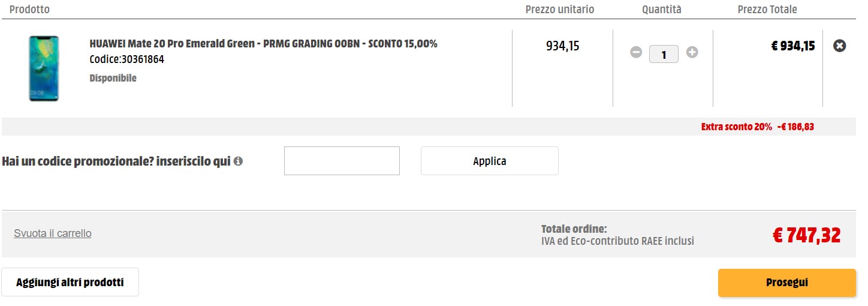868x306 pixels.
Task: Open the HUAWEI Mate 20 Pro thumbnail
Action: 44,68
